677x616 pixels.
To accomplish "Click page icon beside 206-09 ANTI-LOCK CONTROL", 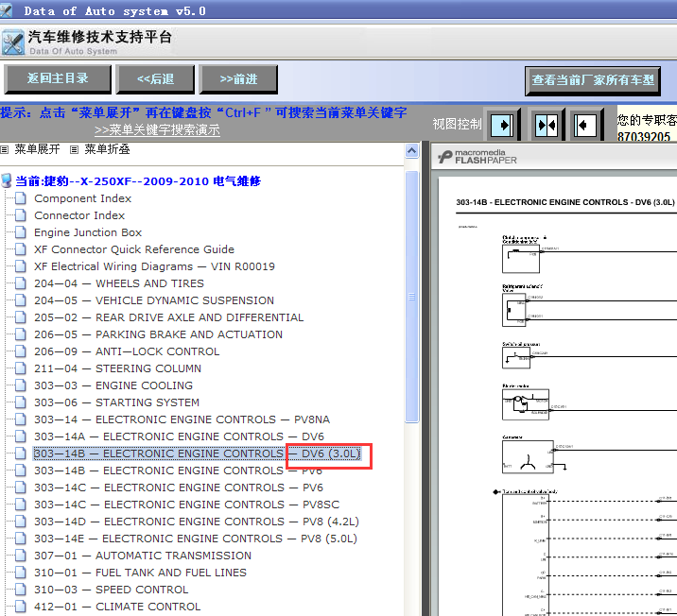I will tap(20, 351).
